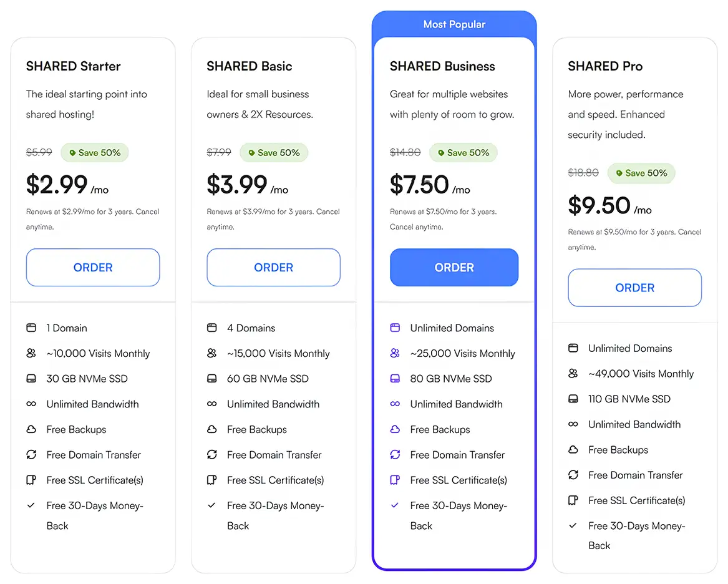The height and width of the screenshot is (584, 728).
Task: Click the Save 50% badge on SHARED Starter
Action: click(x=95, y=153)
